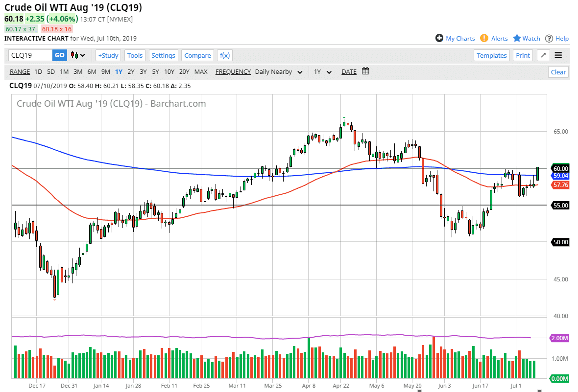
Task: Open the Daily Nearby frequency dropdown
Action: pos(278,71)
